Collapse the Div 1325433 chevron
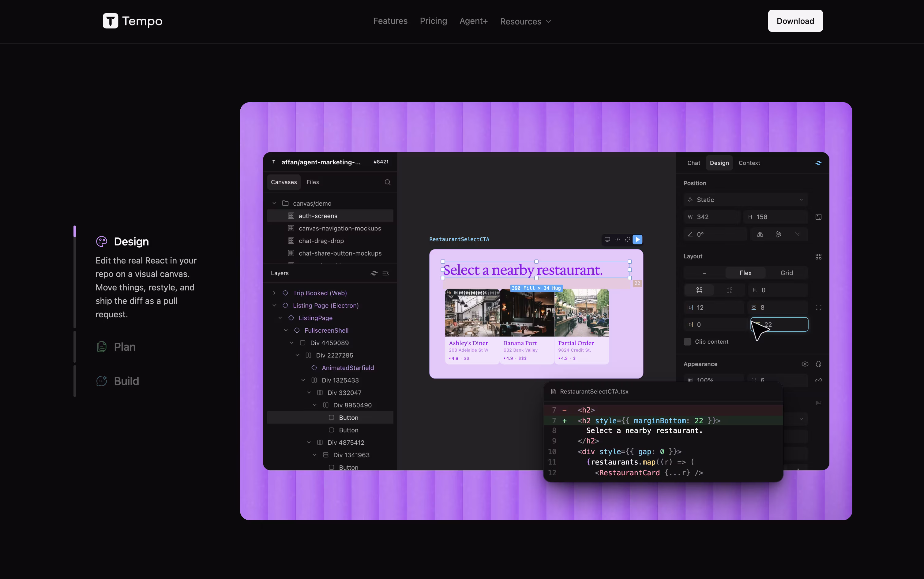The width and height of the screenshot is (924, 579). pyautogui.click(x=303, y=380)
